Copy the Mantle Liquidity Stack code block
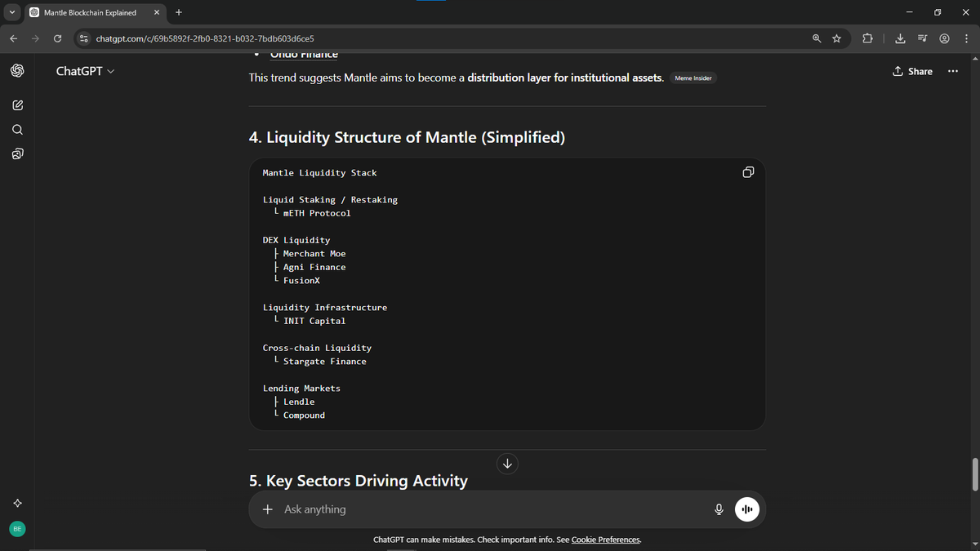 point(748,172)
